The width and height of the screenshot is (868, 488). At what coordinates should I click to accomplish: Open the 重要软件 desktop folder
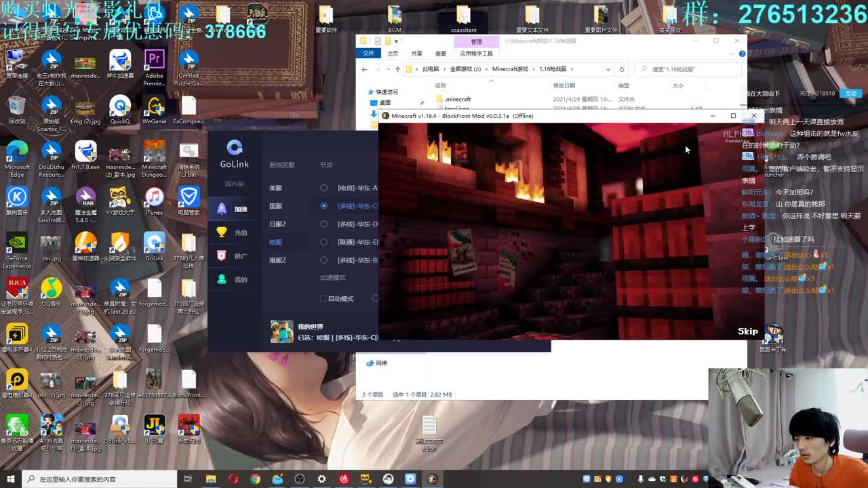coord(326,18)
